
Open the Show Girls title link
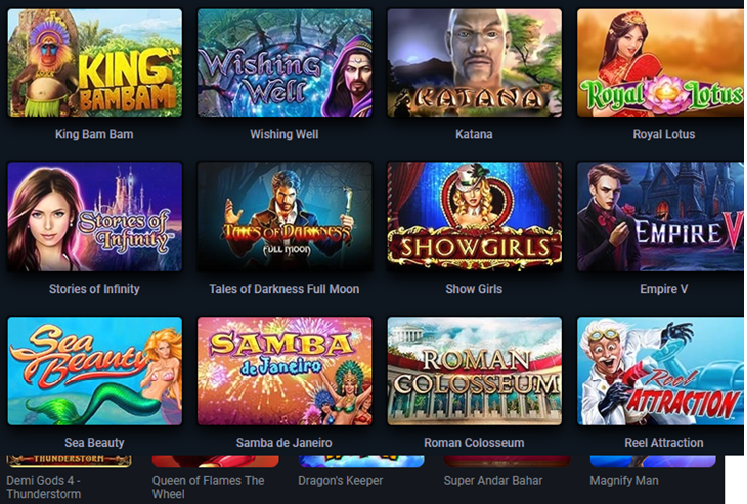474,289
